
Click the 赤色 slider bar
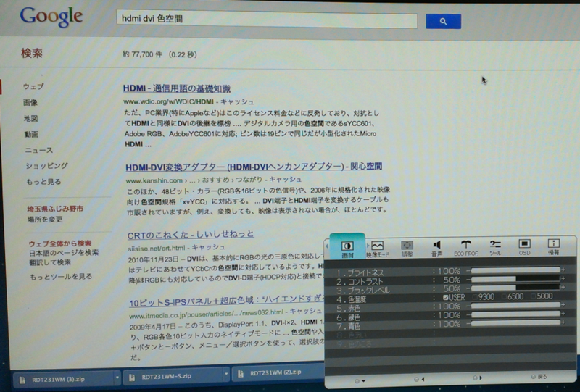pos(515,305)
